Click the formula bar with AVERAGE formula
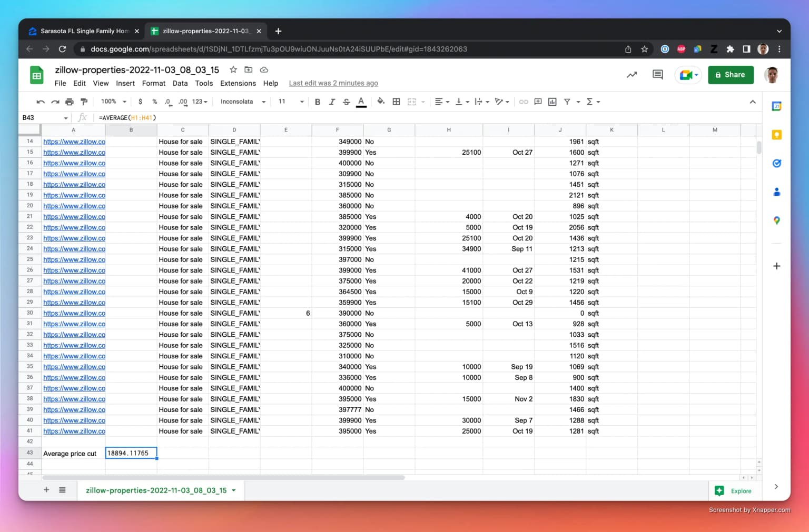Screen dimensions: 809x532 coord(427,118)
